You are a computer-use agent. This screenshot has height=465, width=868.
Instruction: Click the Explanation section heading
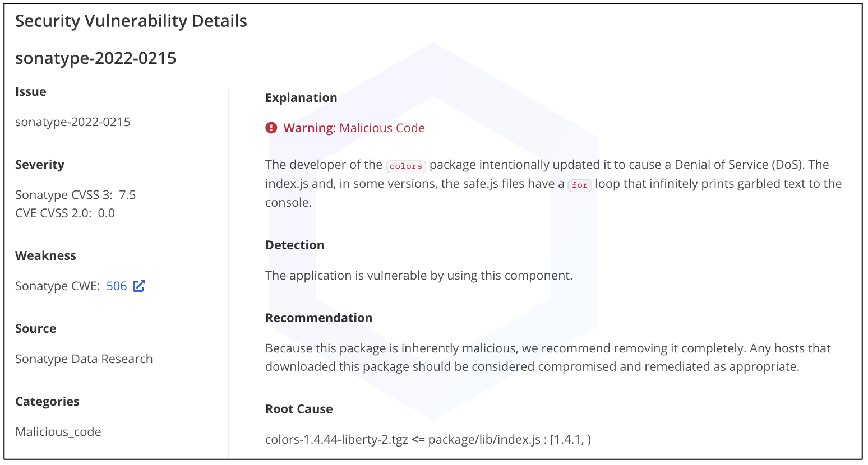tap(301, 98)
